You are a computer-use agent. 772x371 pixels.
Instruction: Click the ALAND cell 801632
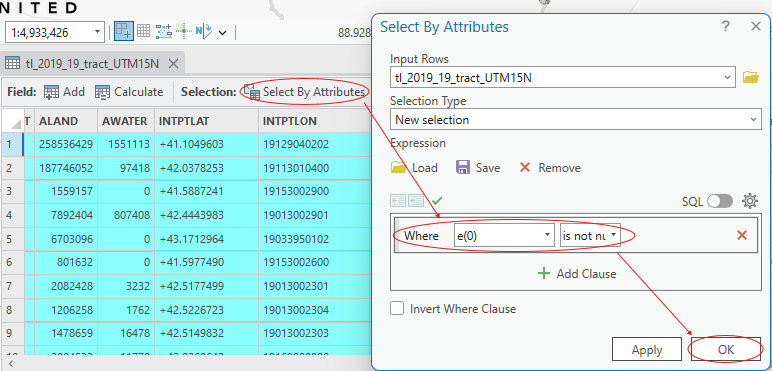[x=65, y=263]
